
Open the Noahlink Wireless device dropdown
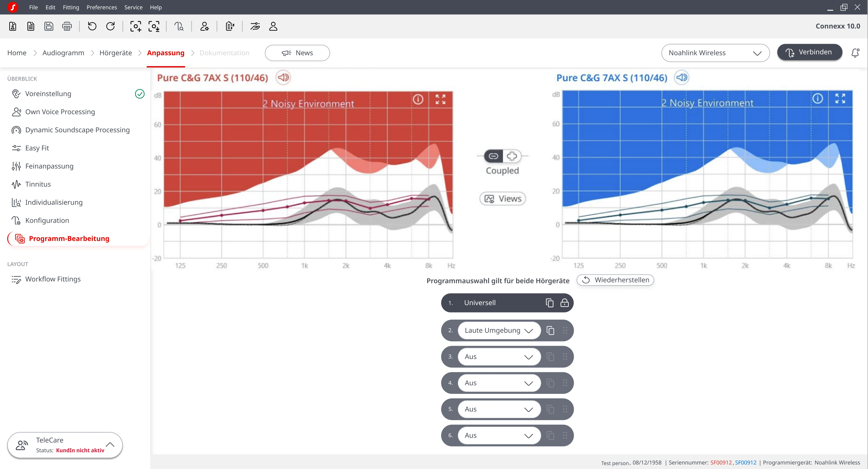[715, 53]
